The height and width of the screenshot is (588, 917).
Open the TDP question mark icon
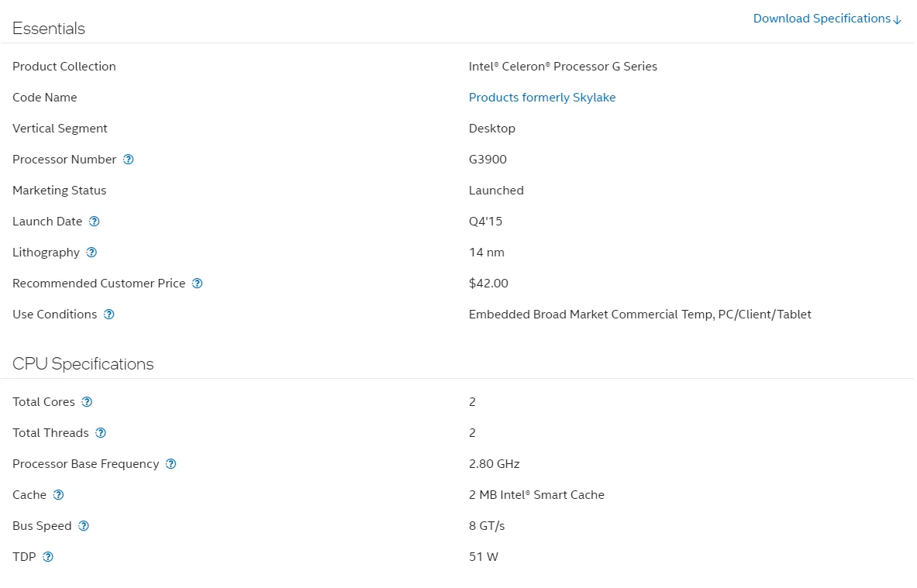[x=48, y=557]
